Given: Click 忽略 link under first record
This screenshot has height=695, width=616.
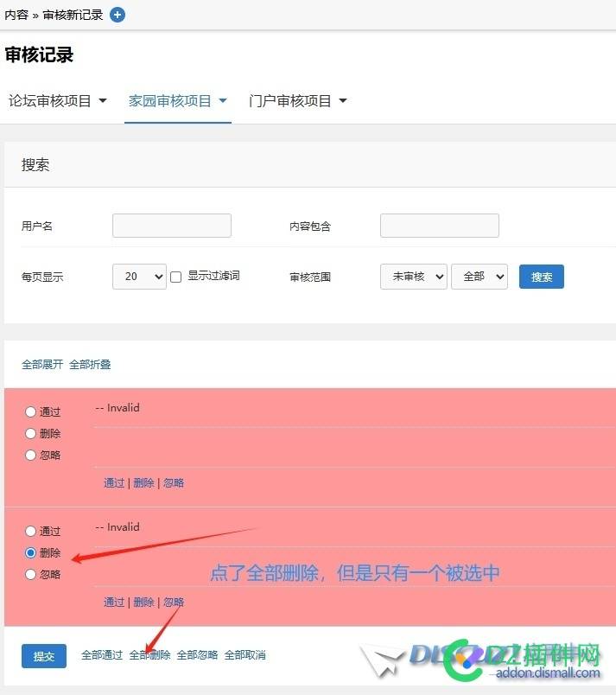Looking at the screenshot, I should 174,482.
